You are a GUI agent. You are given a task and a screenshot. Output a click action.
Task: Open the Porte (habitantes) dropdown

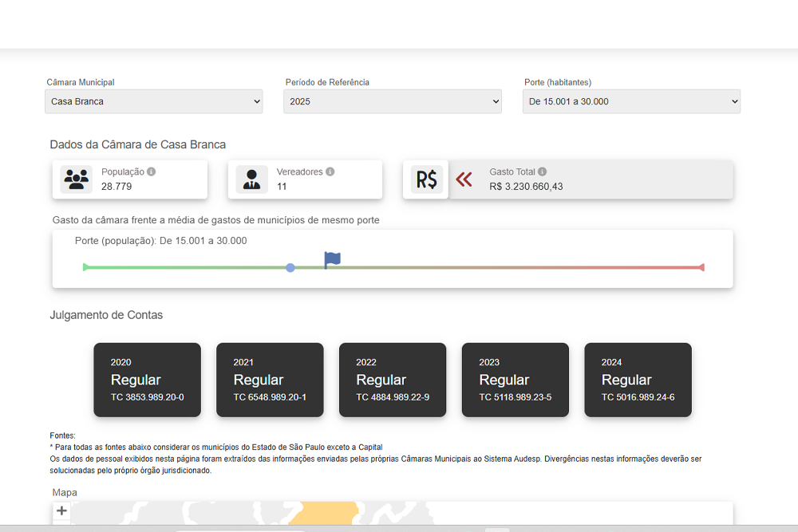pos(631,101)
